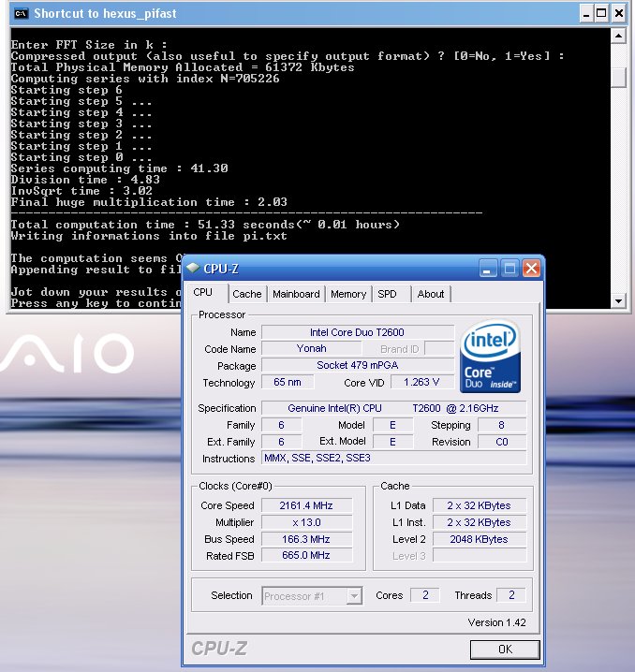The height and width of the screenshot is (672, 635).
Task: Click the 'Division time : 4.83' console line
Action: (x=85, y=180)
